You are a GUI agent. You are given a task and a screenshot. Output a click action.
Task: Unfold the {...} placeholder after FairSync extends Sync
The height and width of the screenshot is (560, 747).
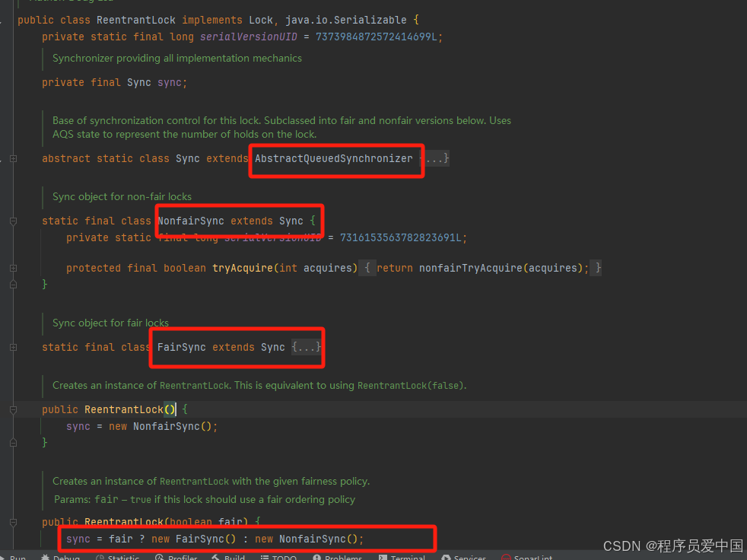tap(307, 347)
